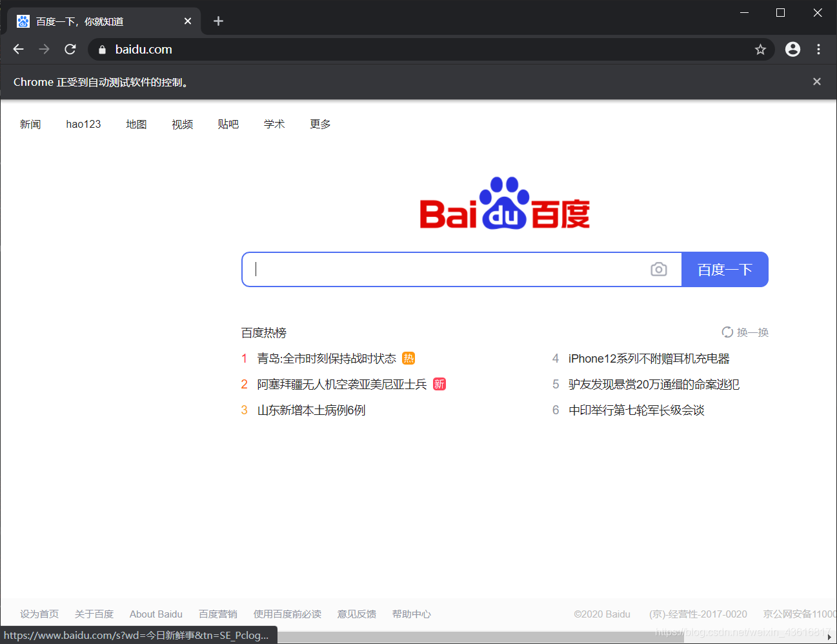Maximize the Chrome window
Viewport: 837px width, 644px height.
coord(780,13)
